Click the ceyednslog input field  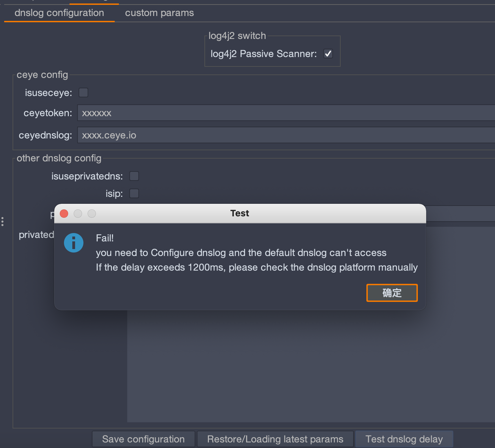286,135
